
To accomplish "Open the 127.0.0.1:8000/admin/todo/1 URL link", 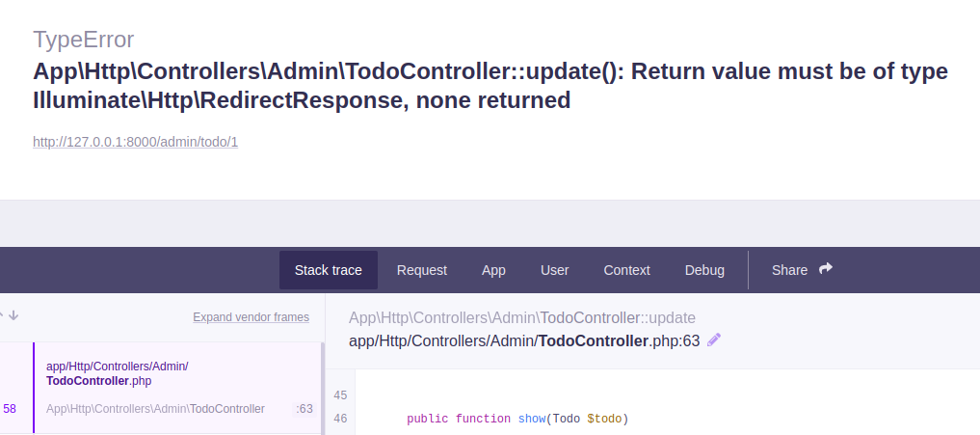I will (x=135, y=142).
